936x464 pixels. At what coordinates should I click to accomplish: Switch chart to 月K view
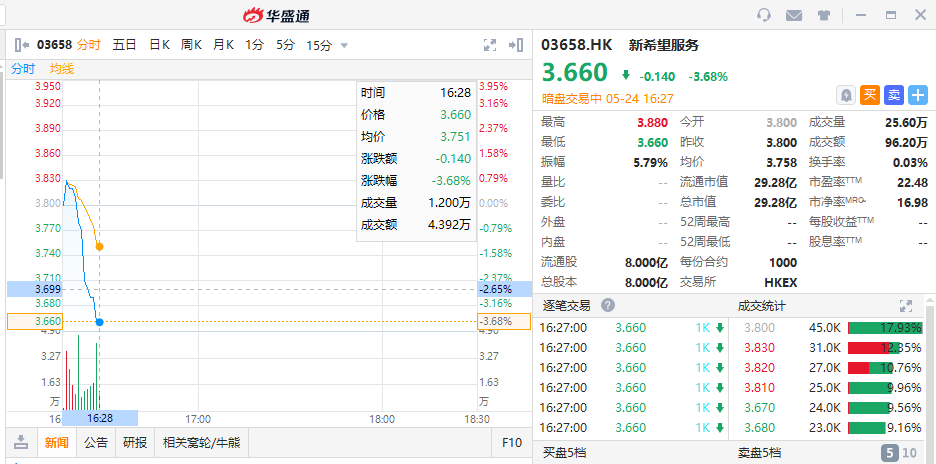(223, 45)
